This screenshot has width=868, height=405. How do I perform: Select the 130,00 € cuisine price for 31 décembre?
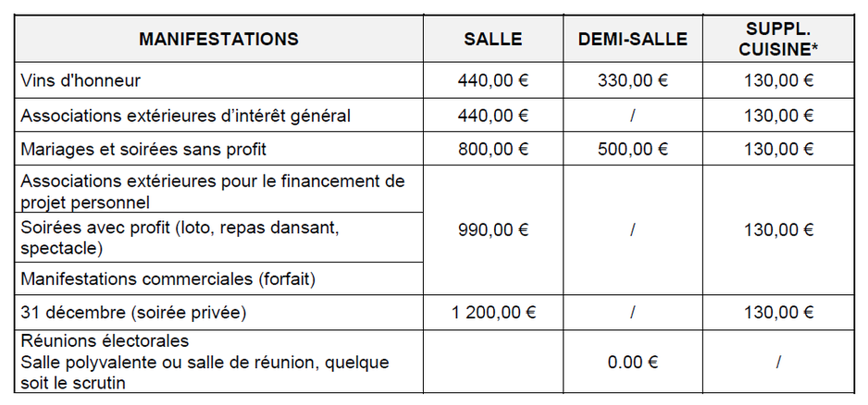(778, 313)
